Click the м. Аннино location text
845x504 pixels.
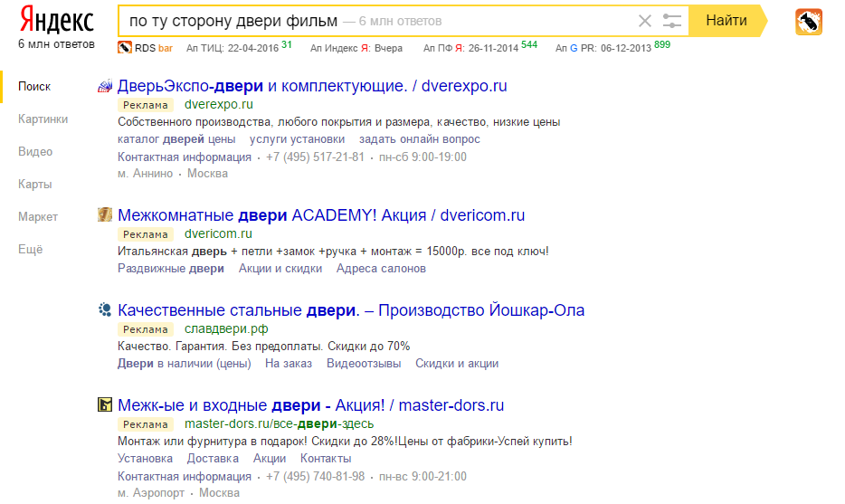pyautogui.click(x=145, y=174)
